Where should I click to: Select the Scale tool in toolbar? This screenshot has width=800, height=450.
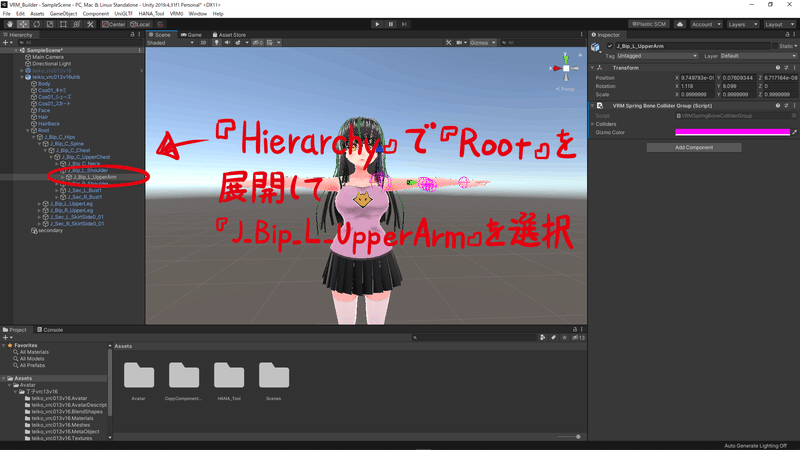point(49,24)
